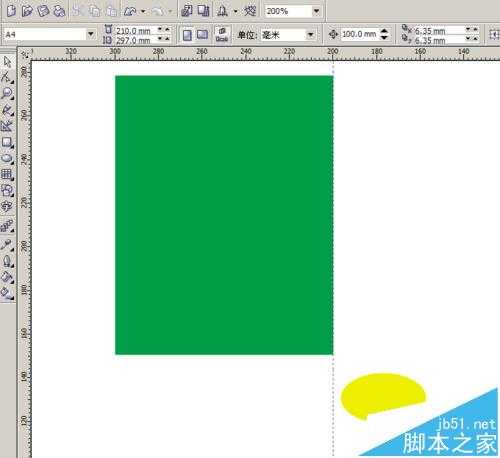Open the A4 paper size dropdown

click(x=90, y=34)
